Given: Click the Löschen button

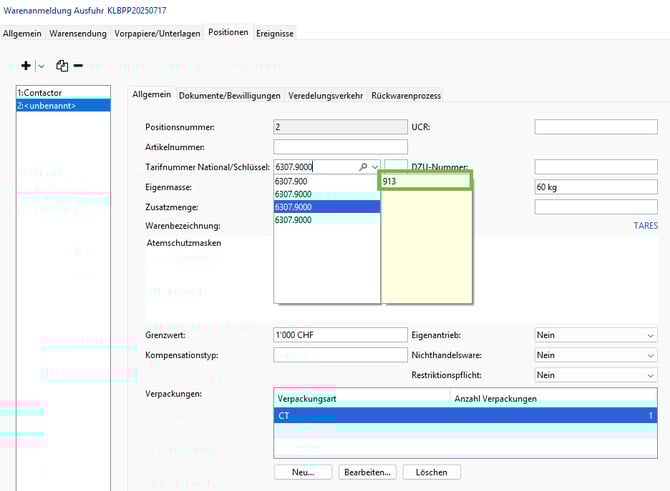Looking at the screenshot, I should pos(432,472).
